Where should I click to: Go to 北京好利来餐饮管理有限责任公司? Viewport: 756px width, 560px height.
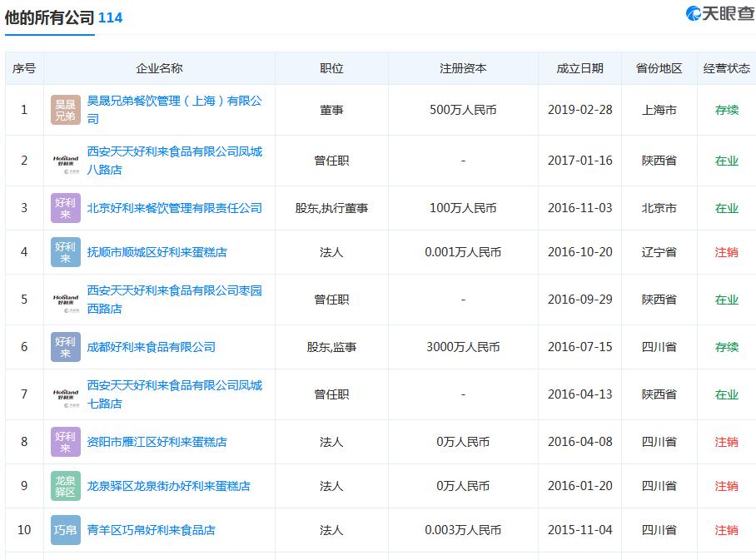pyautogui.click(x=175, y=208)
